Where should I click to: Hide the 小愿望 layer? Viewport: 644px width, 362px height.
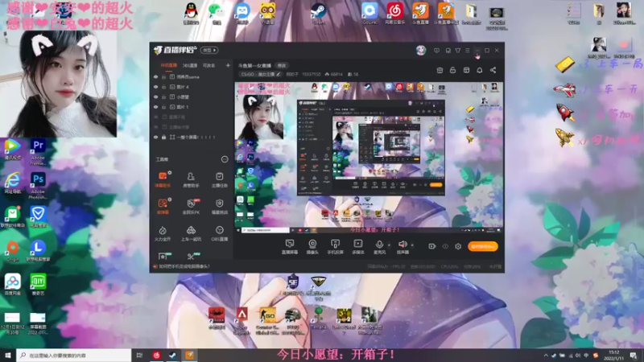[155, 97]
